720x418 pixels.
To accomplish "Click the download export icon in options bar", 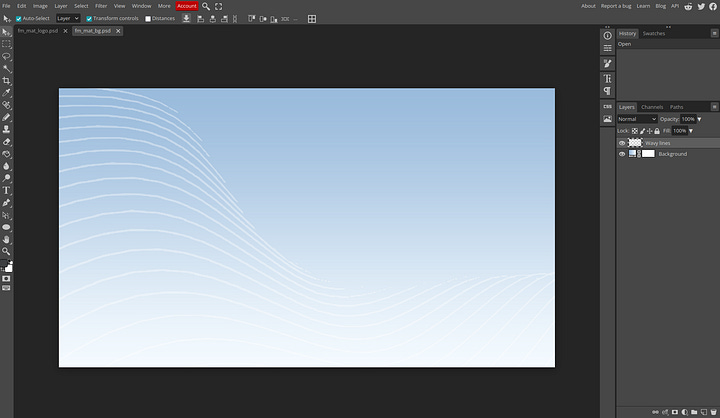I will (x=186, y=19).
